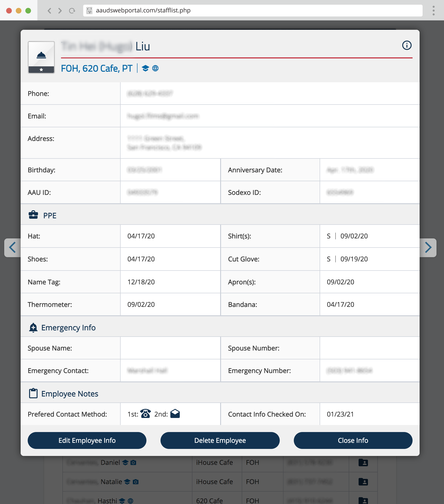This screenshot has height=504, width=444.
Task: Click the globe icon beside job title
Action: tap(155, 68)
